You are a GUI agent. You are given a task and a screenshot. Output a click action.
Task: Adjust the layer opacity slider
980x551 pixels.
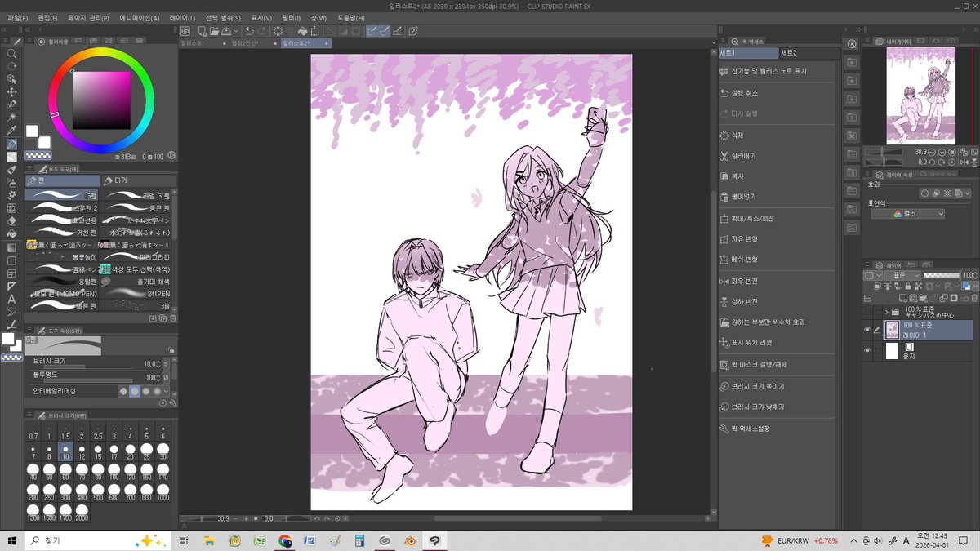tap(942, 275)
